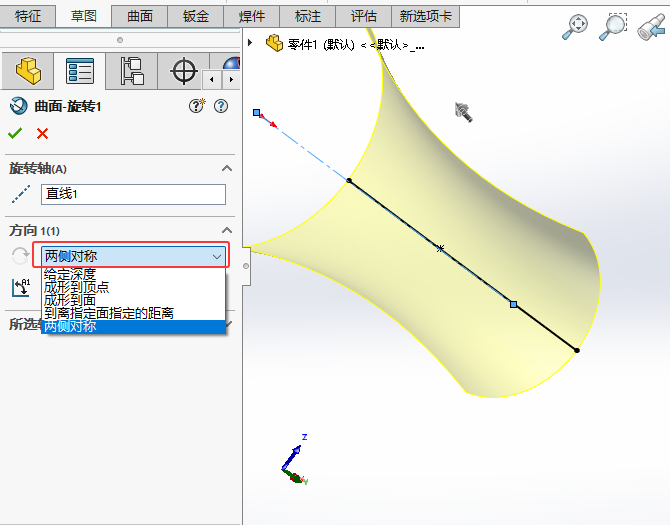Select 成形到面 end condition
The width and height of the screenshot is (670, 525).
pyautogui.click(x=133, y=300)
